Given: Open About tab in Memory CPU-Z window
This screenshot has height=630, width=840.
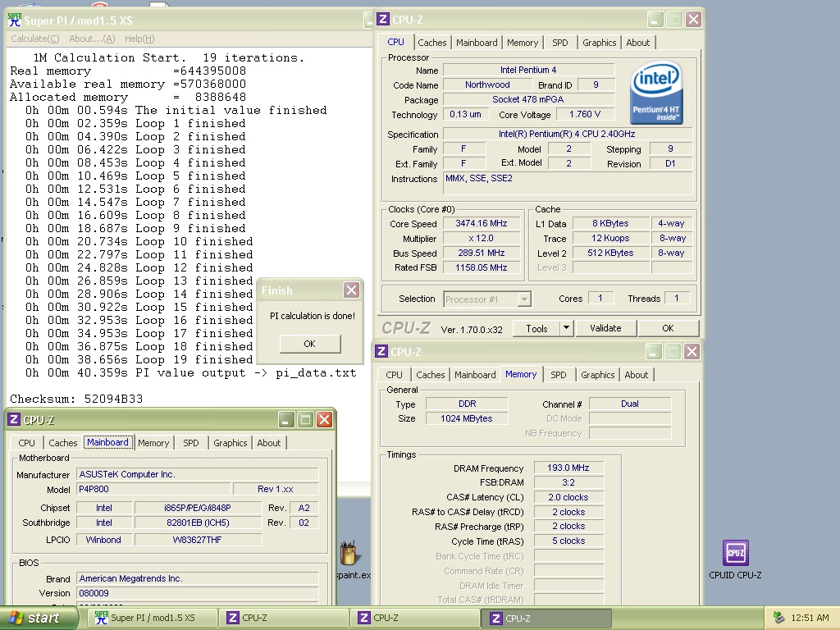Looking at the screenshot, I should tap(636, 375).
